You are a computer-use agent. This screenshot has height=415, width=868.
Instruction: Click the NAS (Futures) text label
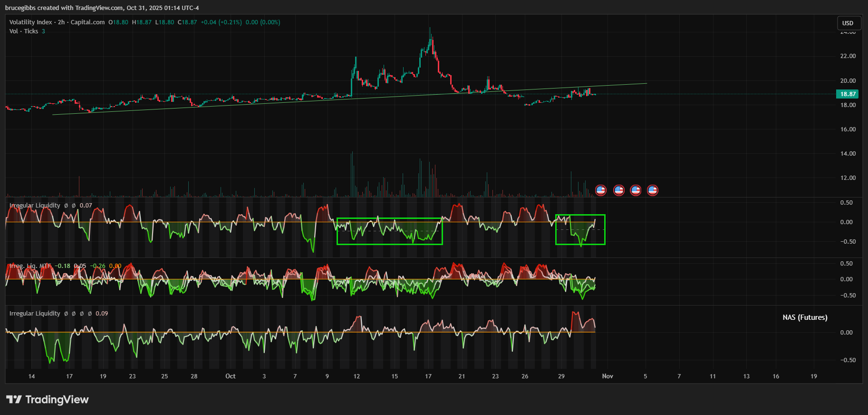click(x=805, y=317)
